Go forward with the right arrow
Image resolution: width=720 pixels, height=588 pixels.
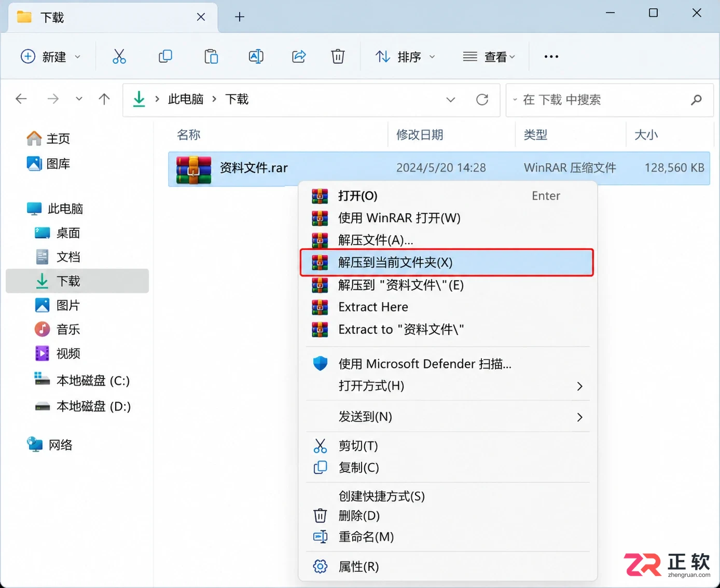coord(53,99)
